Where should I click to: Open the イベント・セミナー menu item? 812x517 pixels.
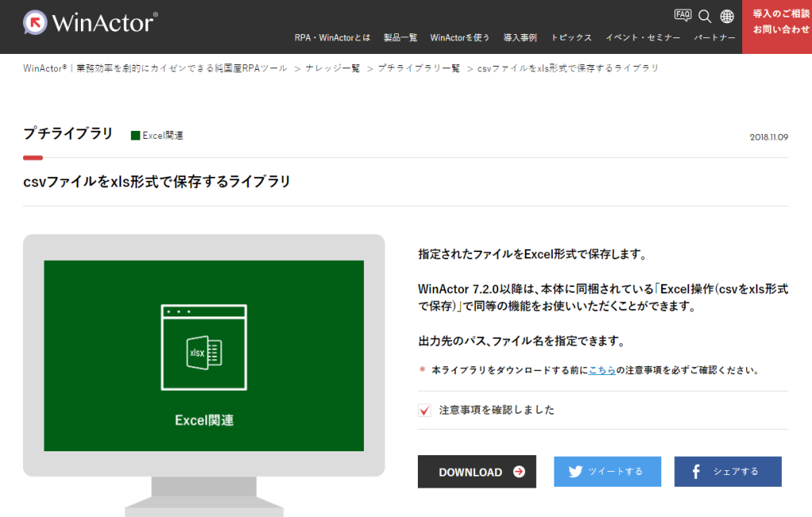(642, 38)
